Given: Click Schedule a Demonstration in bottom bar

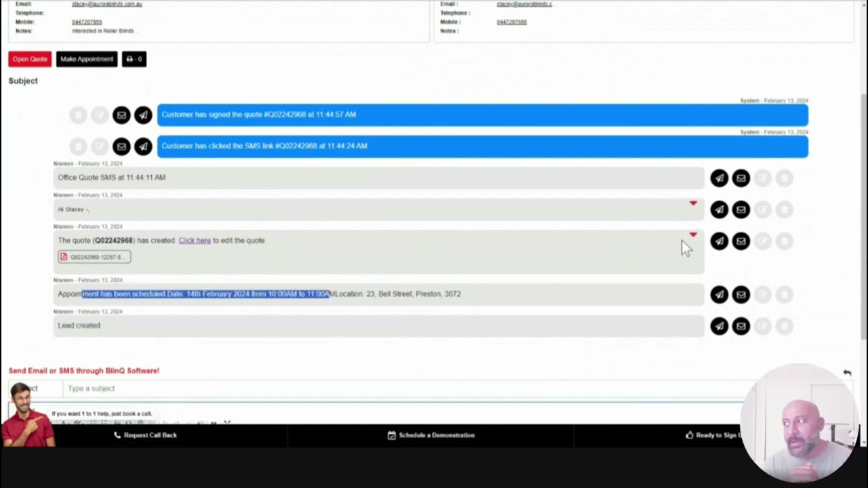Looking at the screenshot, I should click(x=431, y=435).
